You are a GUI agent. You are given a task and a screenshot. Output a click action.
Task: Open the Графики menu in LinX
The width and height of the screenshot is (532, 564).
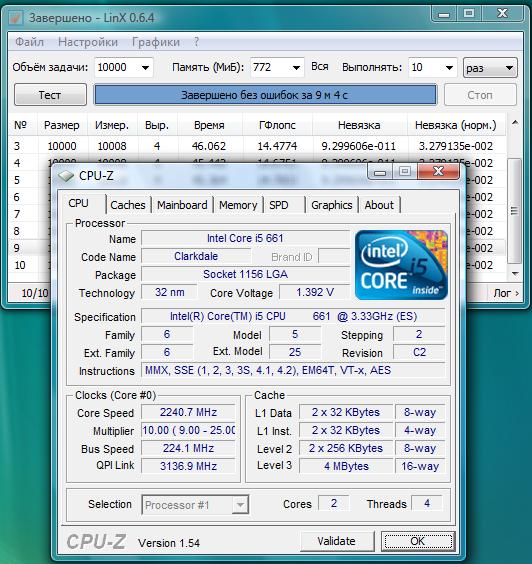click(x=156, y=42)
